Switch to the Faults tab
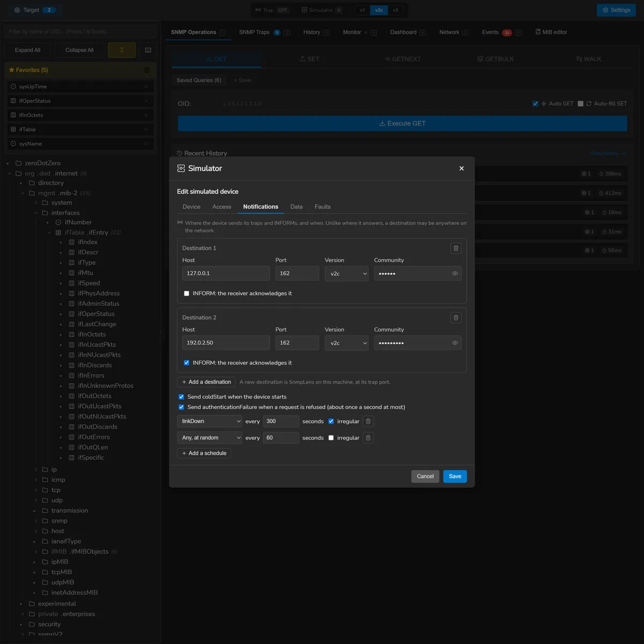Screen dimensions: 644x644 point(323,207)
